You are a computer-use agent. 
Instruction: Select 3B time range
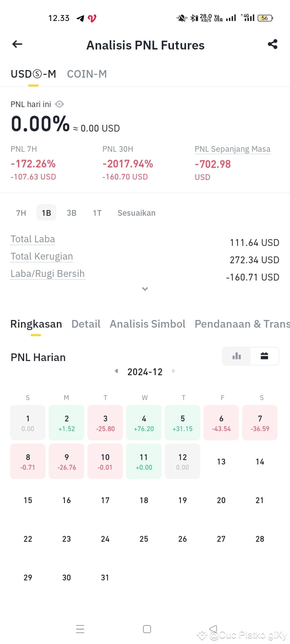(x=72, y=213)
